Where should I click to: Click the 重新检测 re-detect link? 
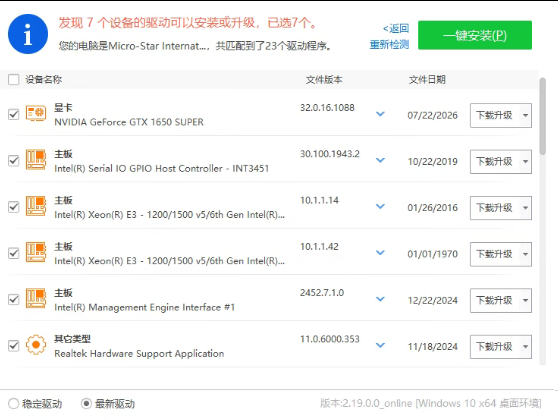[x=389, y=44]
